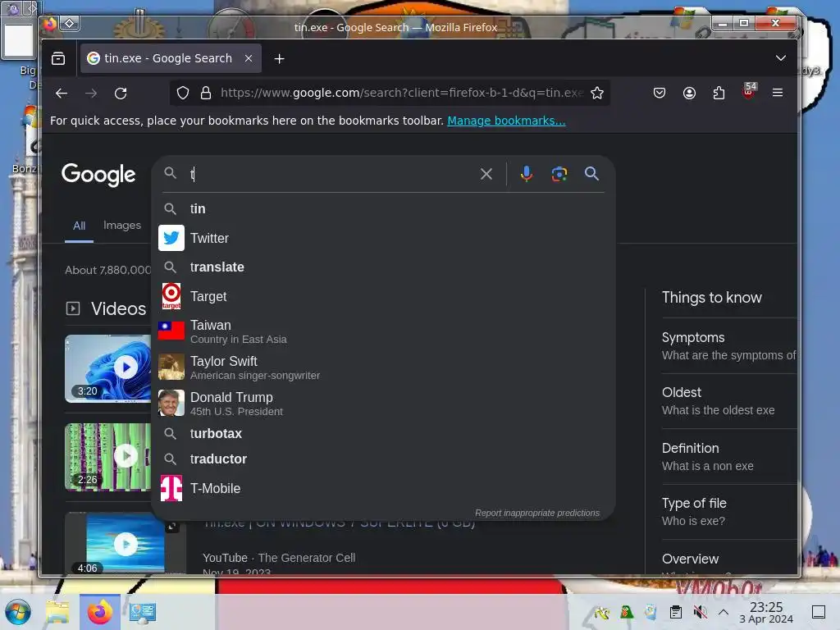Open the Firefox hamburger menu
The width and height of the screenshot is (840, 630).
tap(778, 94)
